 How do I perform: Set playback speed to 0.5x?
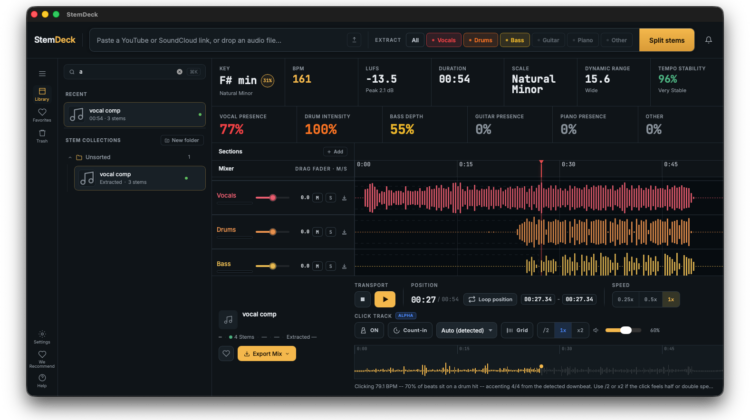click(x=650, y=299)
